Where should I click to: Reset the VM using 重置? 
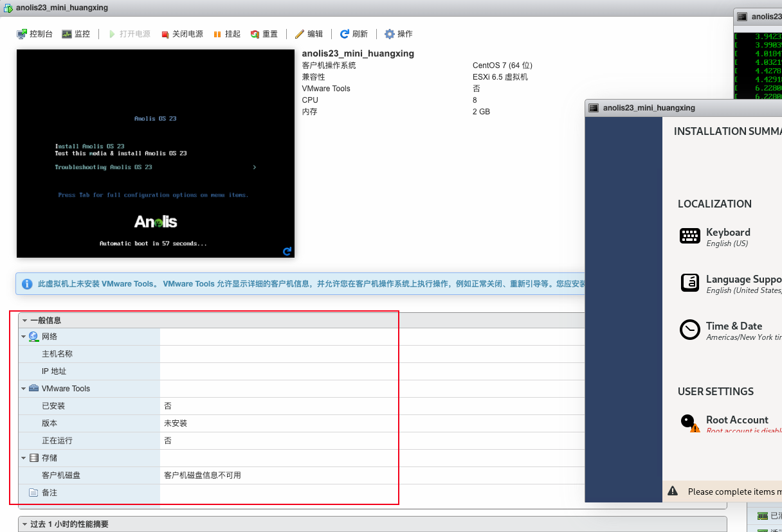(x=264, y=34)
